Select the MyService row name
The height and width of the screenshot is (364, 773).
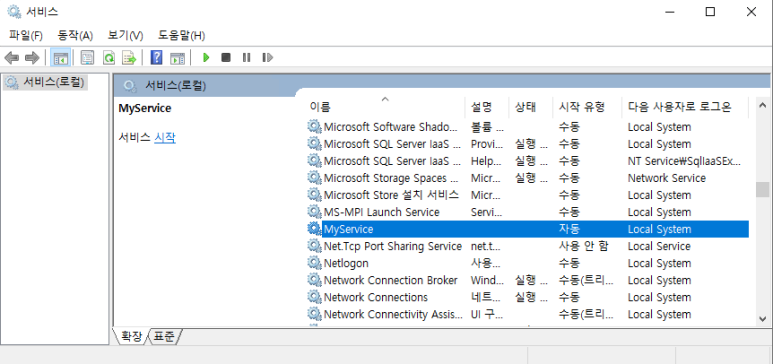pos(348,229)
